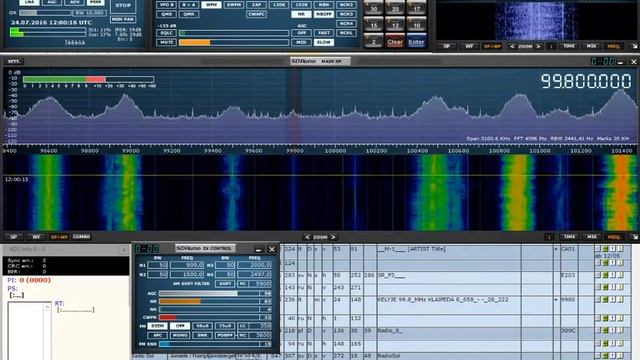Screen dimensions: 640x360
Task: Set AGC to FAST
Action: [x=324, y=33]
